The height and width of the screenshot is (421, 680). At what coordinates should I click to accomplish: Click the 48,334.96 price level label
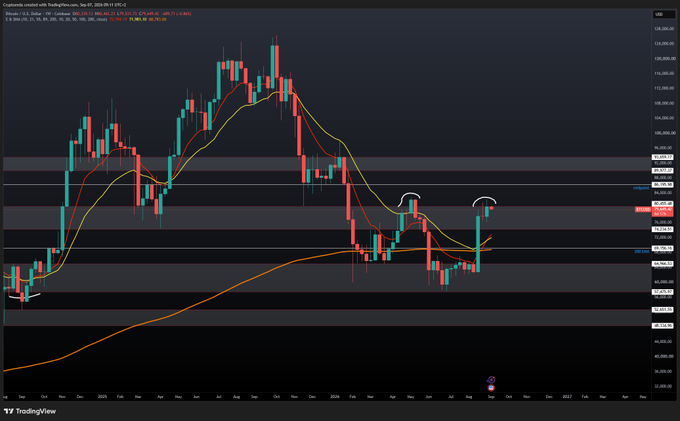tap(663, 325)
